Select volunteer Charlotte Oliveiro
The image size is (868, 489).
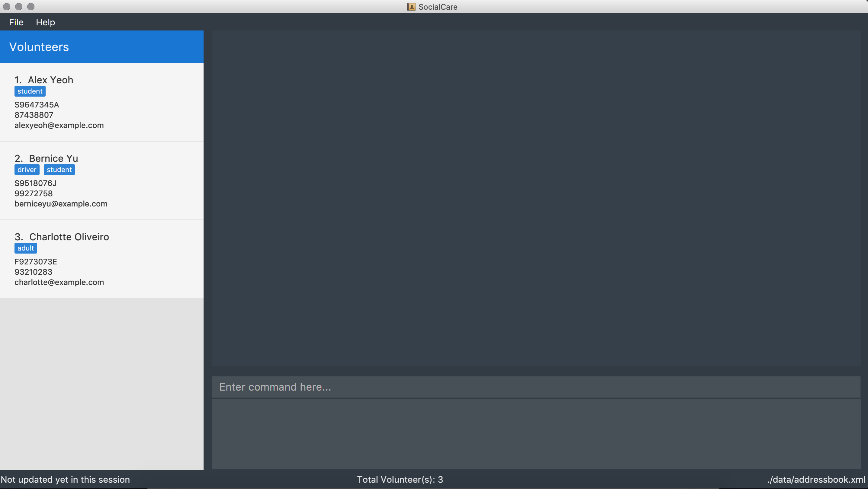[102, 259]
